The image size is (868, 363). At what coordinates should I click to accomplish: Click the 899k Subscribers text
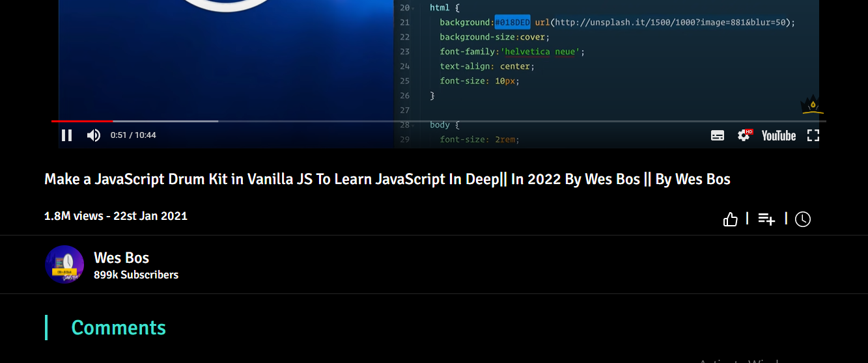coord(136,275)
